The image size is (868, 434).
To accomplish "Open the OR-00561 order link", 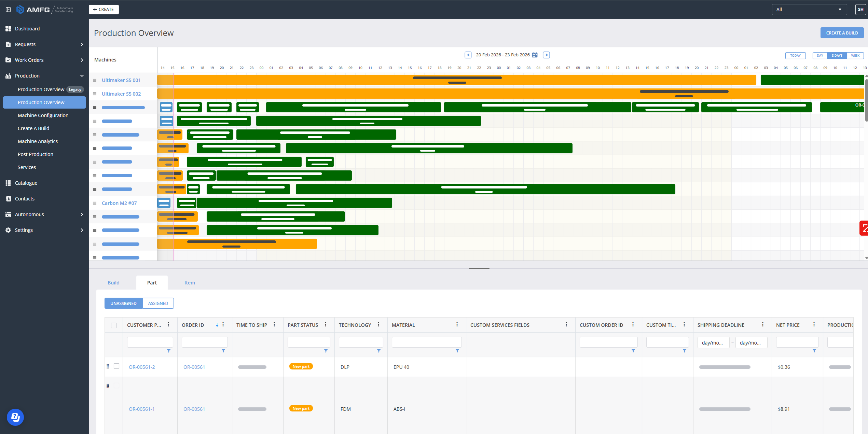I will pyautogui.click(x=194, y=367).
